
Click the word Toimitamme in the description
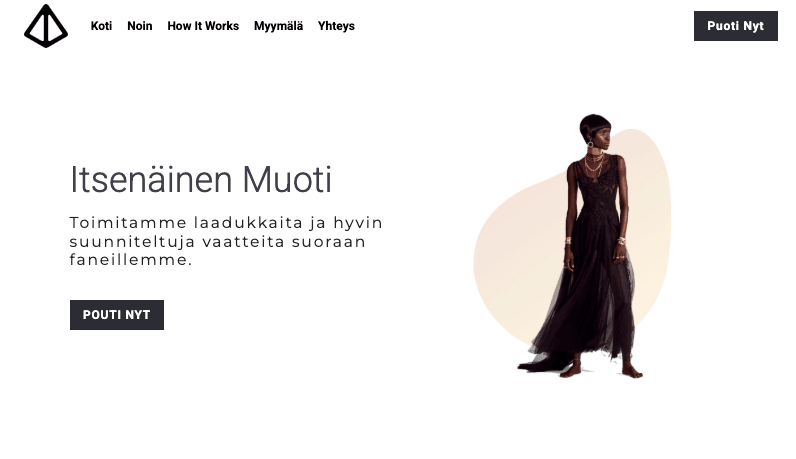[128, 223]
